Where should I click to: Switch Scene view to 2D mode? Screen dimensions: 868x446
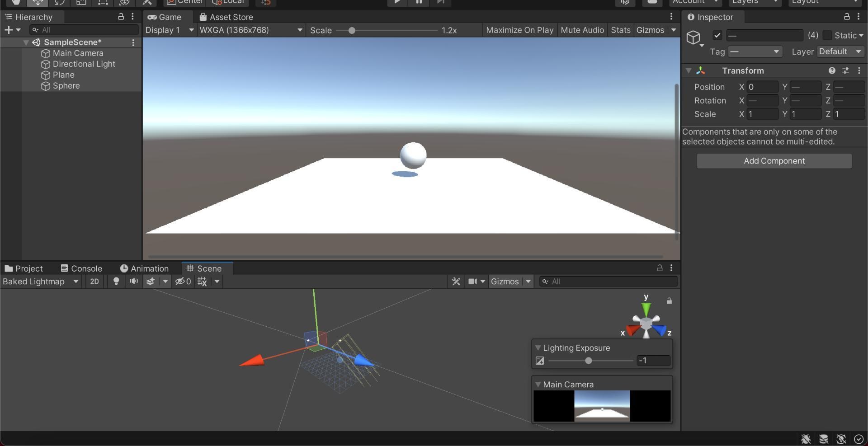click(94, 281)
